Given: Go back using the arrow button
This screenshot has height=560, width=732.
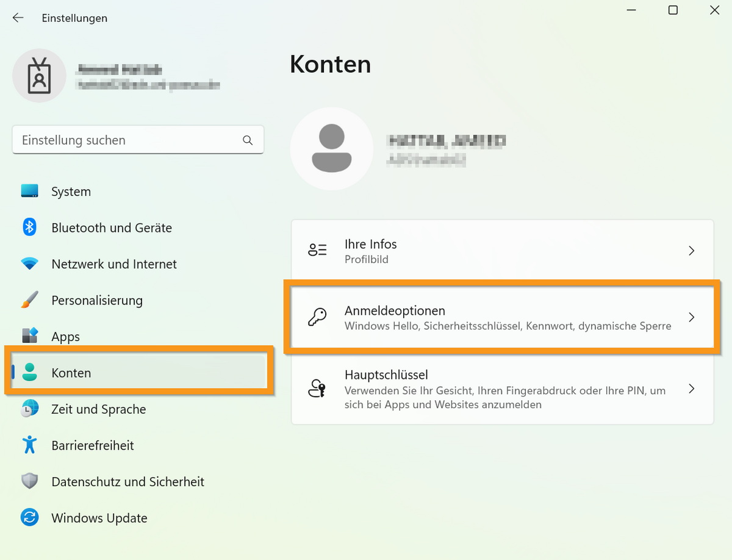Looking at the screenshot, I should [x=18, y=18].
